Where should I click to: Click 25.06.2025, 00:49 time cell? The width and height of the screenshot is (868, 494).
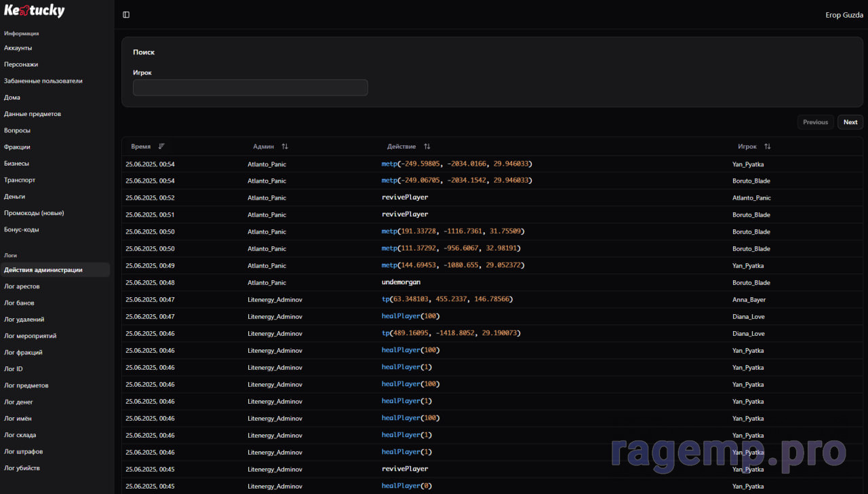point(150,266)
